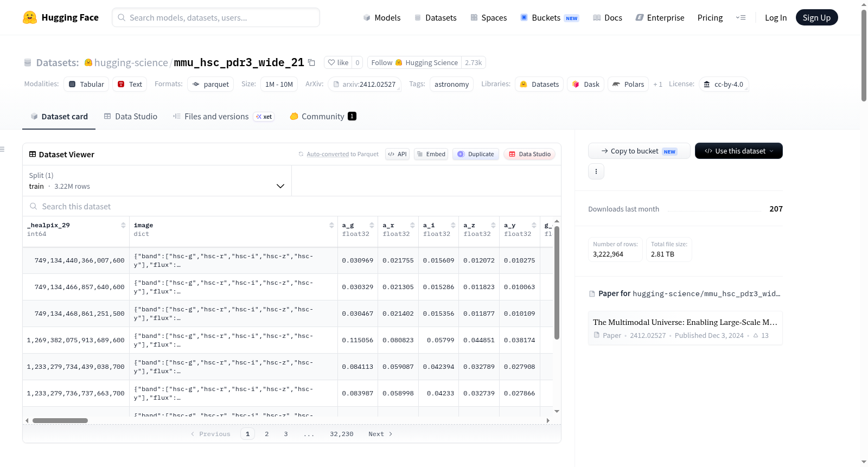Viewport: 868px width, 467px height.
Task: Click the table horizontal scrollbar thumb
Action: pos(60,420)
